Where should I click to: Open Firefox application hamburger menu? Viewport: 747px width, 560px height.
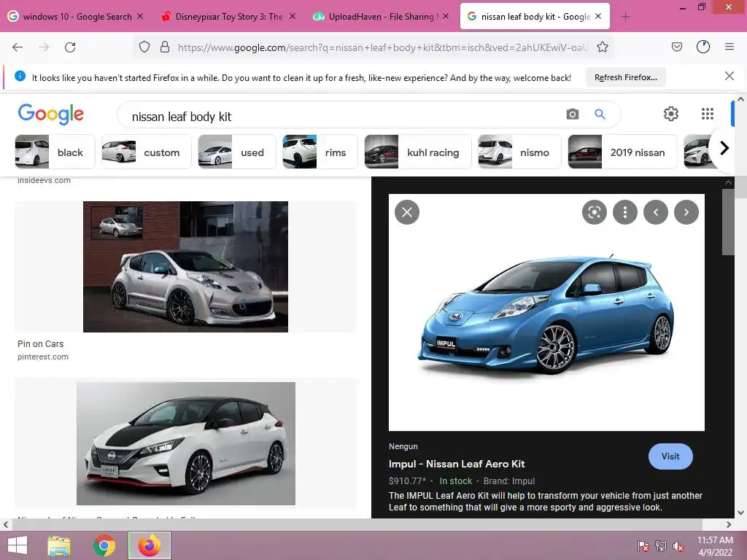tap(729, 47)
